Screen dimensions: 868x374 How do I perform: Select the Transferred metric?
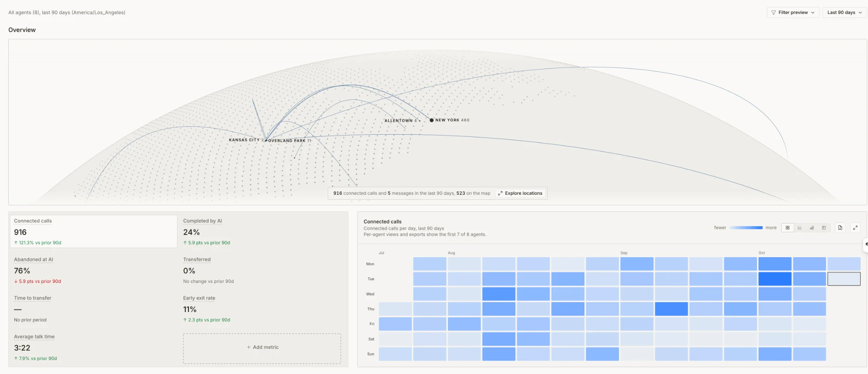(x=262, y=270)
